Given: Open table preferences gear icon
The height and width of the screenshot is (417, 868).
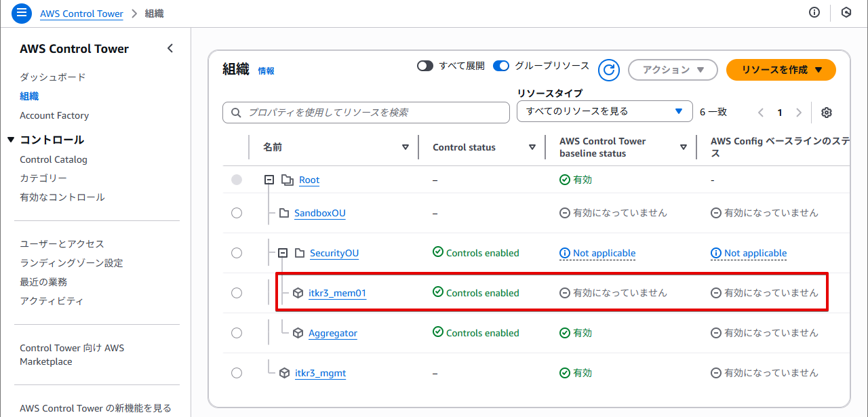Looking at the screenshot, I should point(826,113).
